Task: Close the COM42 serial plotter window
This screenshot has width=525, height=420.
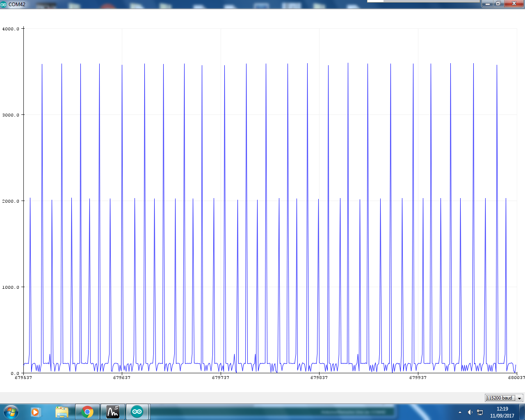Action: (x=514, y=3)
